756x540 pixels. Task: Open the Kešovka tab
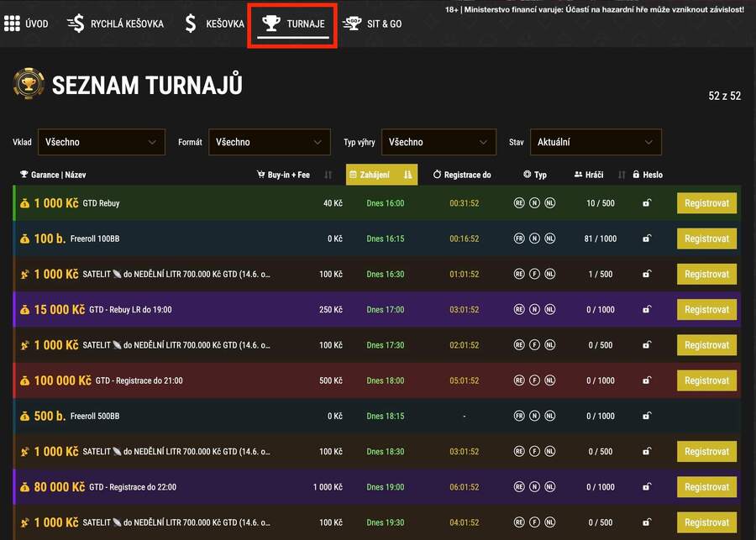(214, 24)
